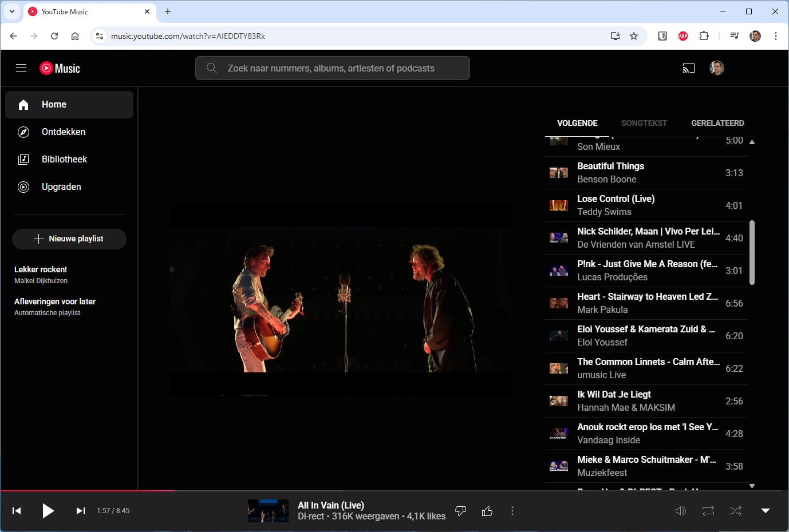Open the three-dot menu for current song

(512, 511)
